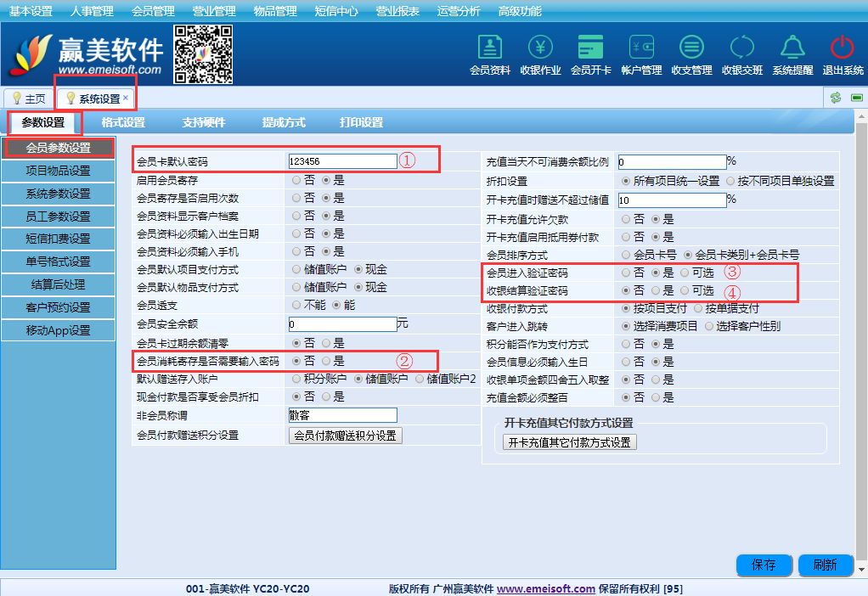Switch to the 打印设置 tab

pyautogui.click(x=361, y=122)
